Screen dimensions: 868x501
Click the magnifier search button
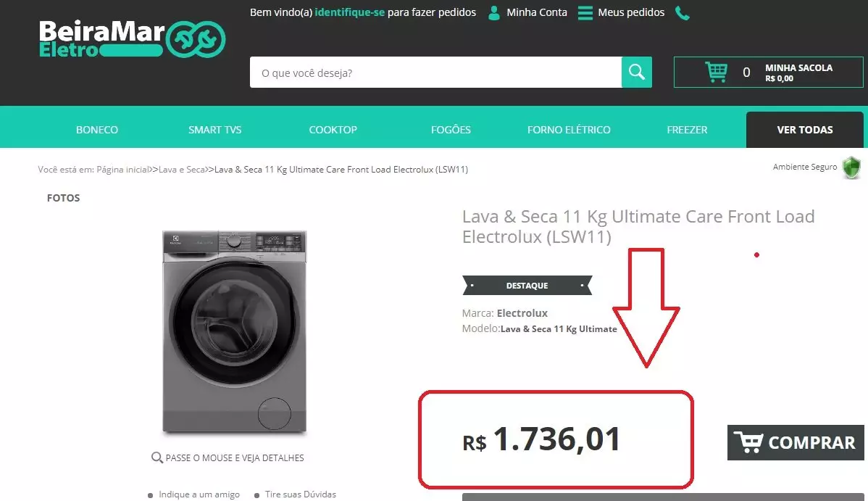[637, 72]
